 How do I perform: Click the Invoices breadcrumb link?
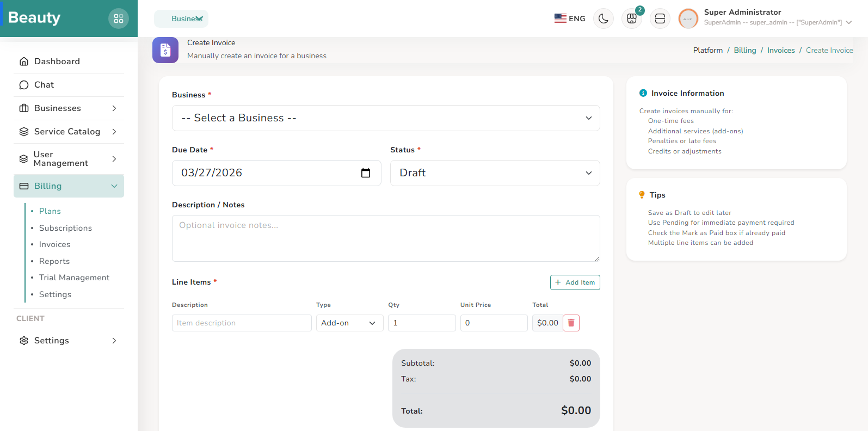pyautogui.click(x=781, y=50)
